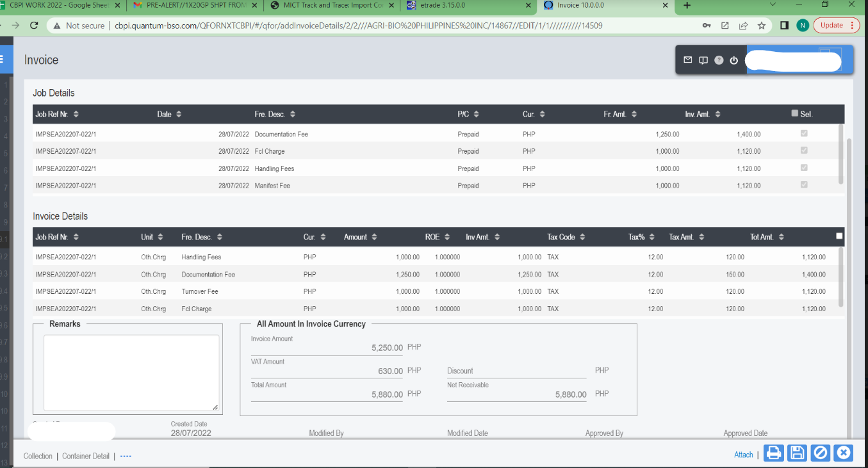
Task: Bookmark this page with star icon
Action: [762, 26]
